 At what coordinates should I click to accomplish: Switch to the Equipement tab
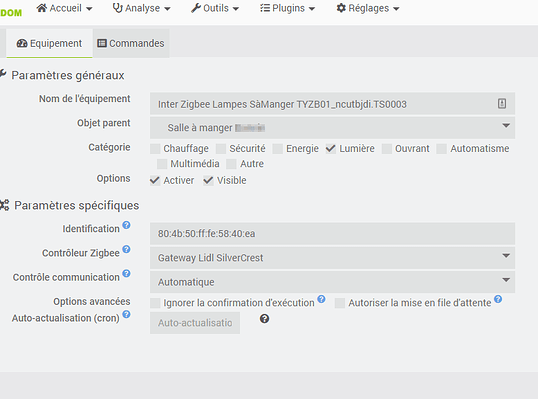tap(49, 43)
